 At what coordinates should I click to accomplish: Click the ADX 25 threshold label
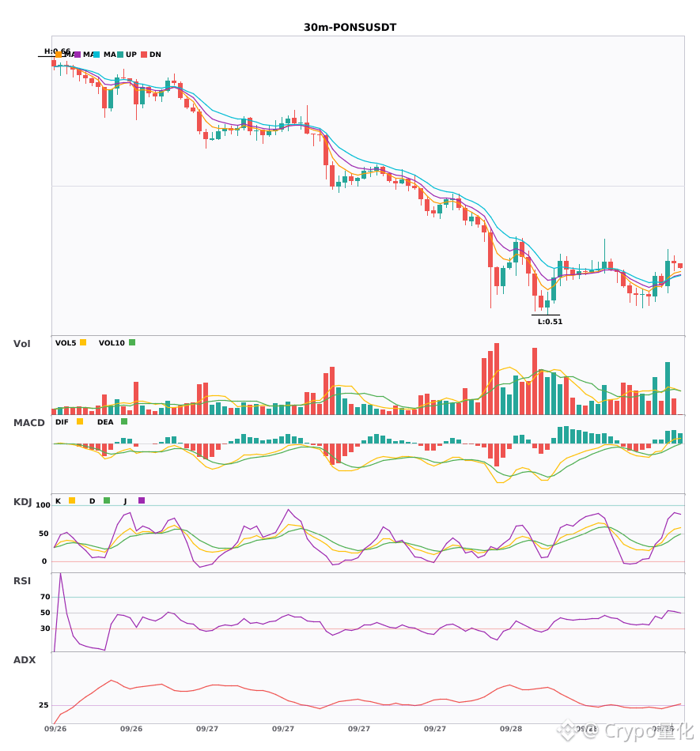coord(44,705)
